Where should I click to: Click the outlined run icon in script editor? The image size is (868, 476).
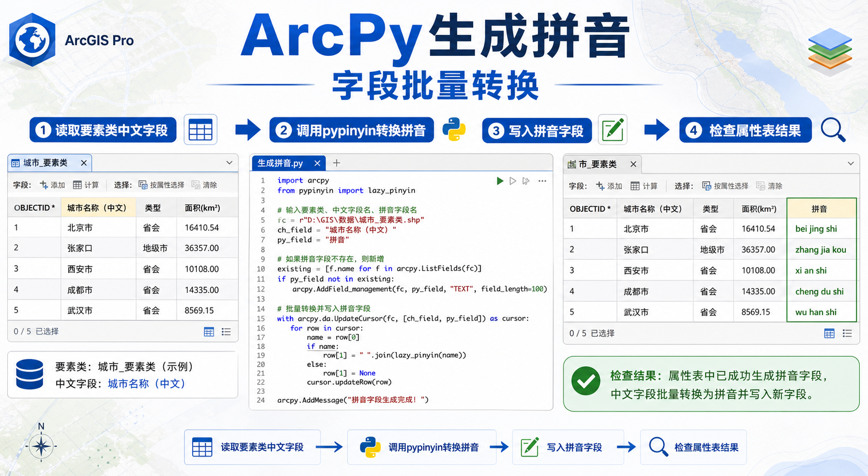click(513, 181)
